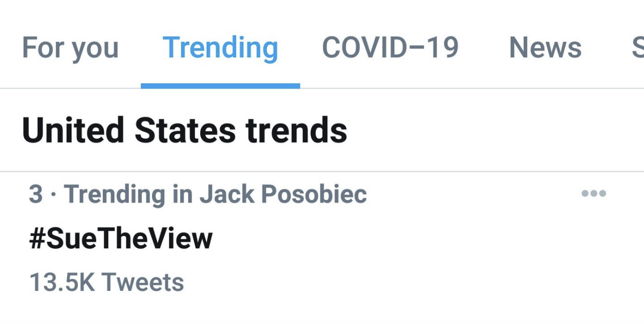The image size is (644, 324).
Task: Open the #SueTheView hashtag
Action: [x=121, y=238]
